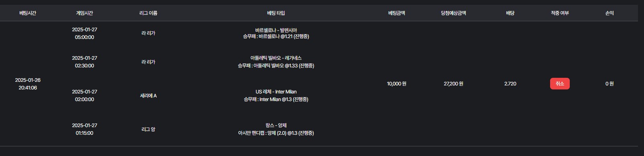Image resolution: width=644 pixels, height=156 pixels.
Task: Open the US 레체 - Inter Milan match
Action: tap(276, 91)
